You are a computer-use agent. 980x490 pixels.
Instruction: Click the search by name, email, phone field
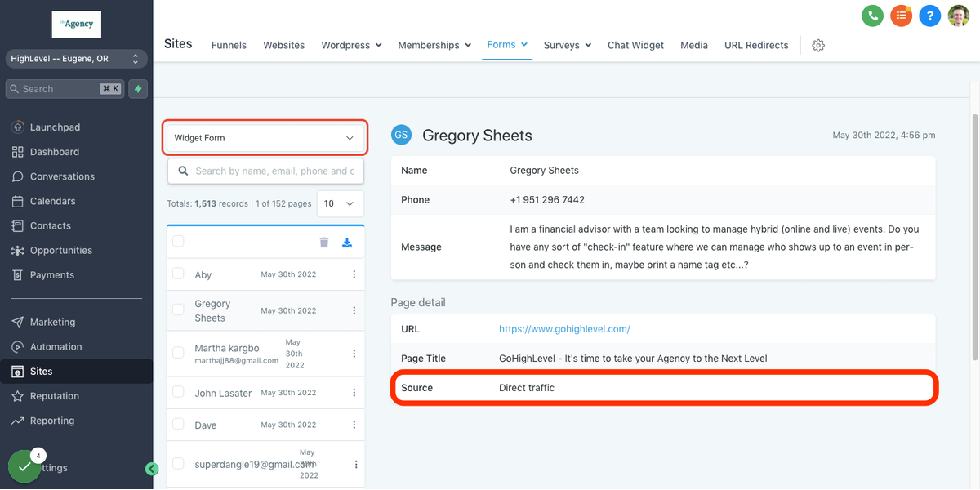[x=265, y=171]
